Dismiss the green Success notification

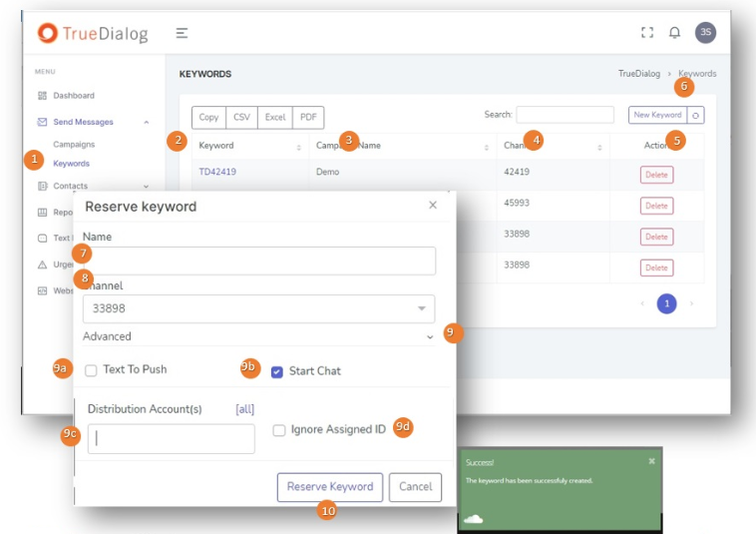[x=651, y=461]
